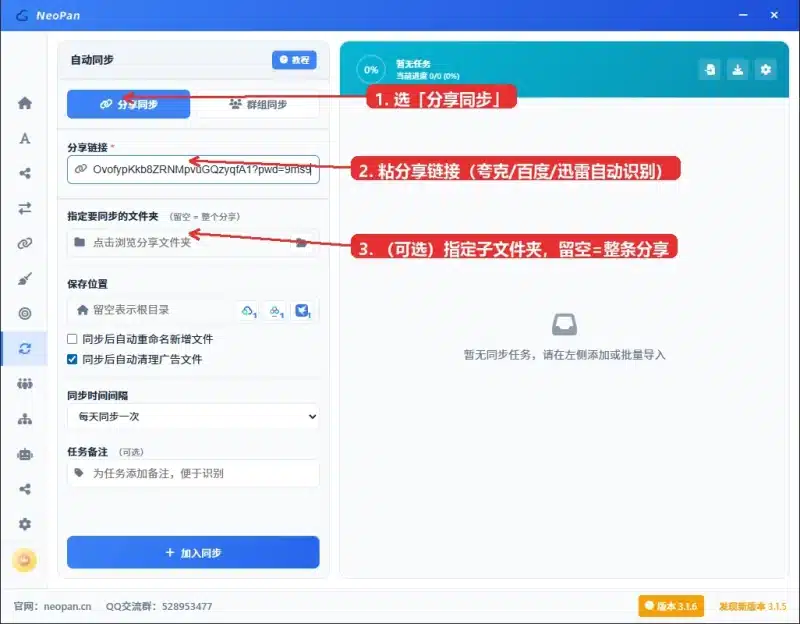The width and height of the screenshot is (800, 624).
Task: Switch to 群组同步 tab
Action: [258, 104]
